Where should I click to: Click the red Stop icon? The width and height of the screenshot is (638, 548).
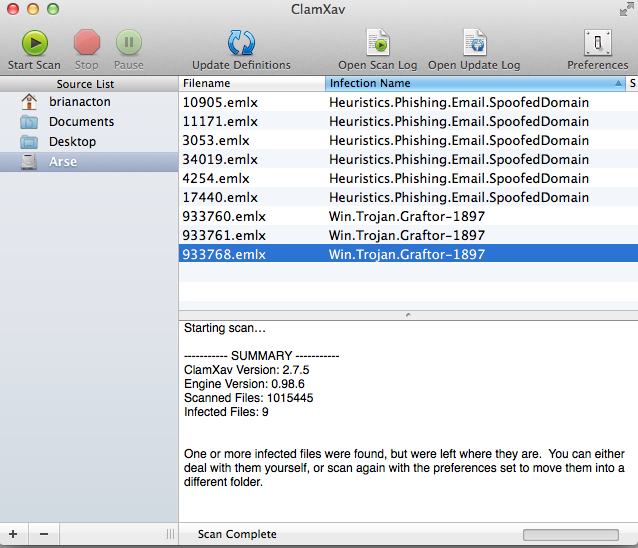pyautogui.click(x=87, y=42)
